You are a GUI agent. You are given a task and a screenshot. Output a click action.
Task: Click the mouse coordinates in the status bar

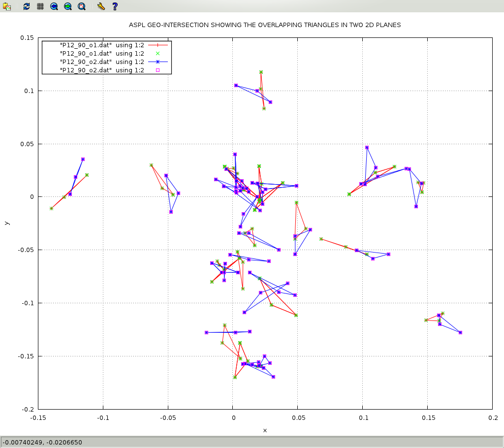tap(42, 442)
